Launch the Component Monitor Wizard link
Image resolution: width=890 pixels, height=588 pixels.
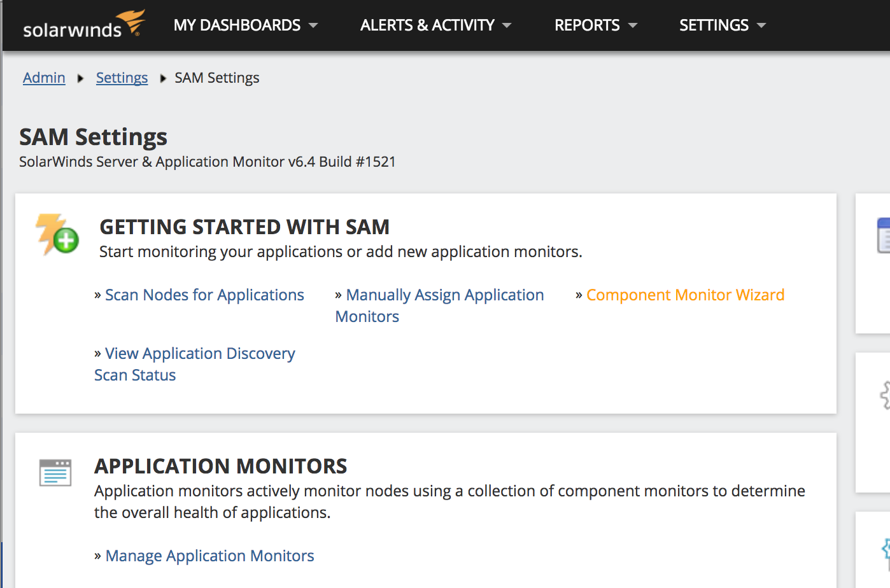pos(685,295)
